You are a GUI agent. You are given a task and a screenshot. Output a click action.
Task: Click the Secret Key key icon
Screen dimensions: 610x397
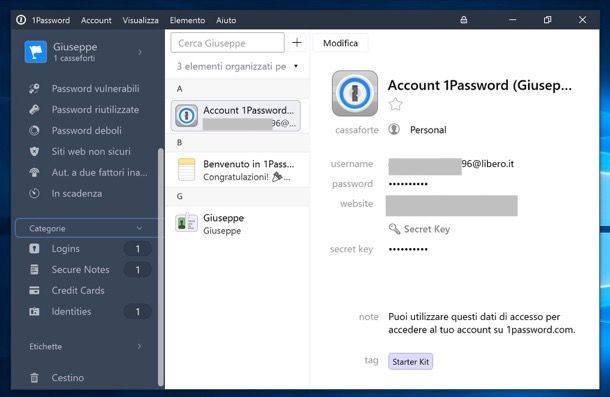click(394, 229)
